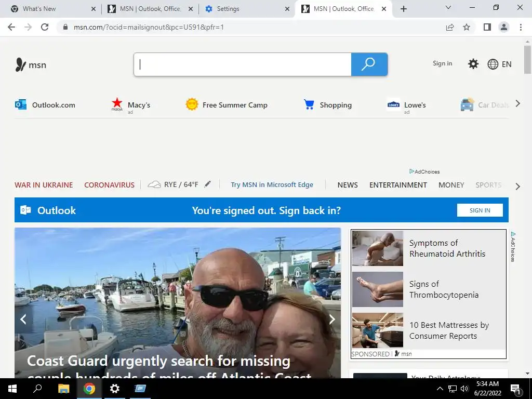This screenshot has height=399, width=532.
Task: Open Settings gear in taskbar
Action: coord(115,389)
